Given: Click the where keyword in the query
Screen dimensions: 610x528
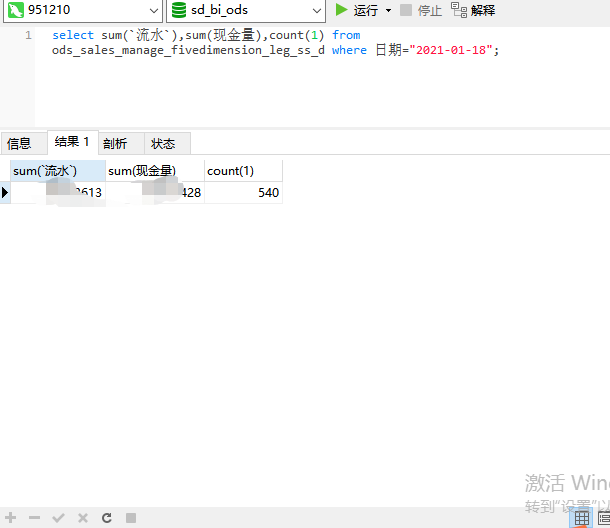Looking at the screenshot, I should tap(349, 50).
